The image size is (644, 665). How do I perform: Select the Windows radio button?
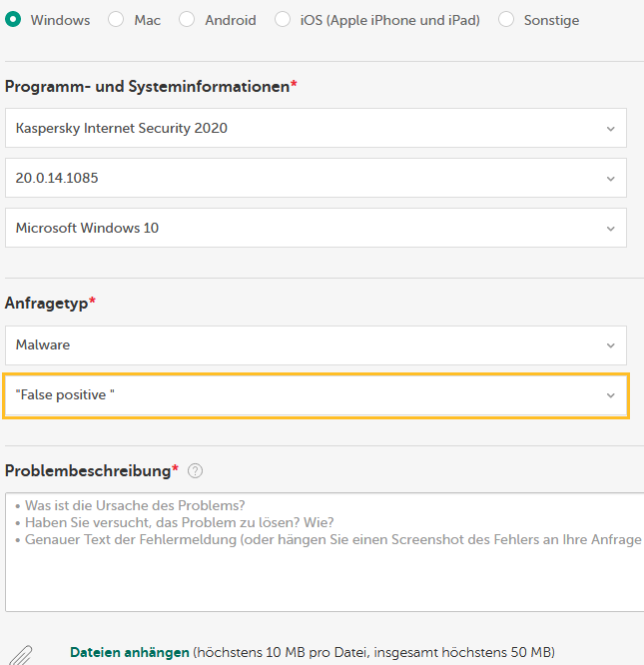pos(14,20)
